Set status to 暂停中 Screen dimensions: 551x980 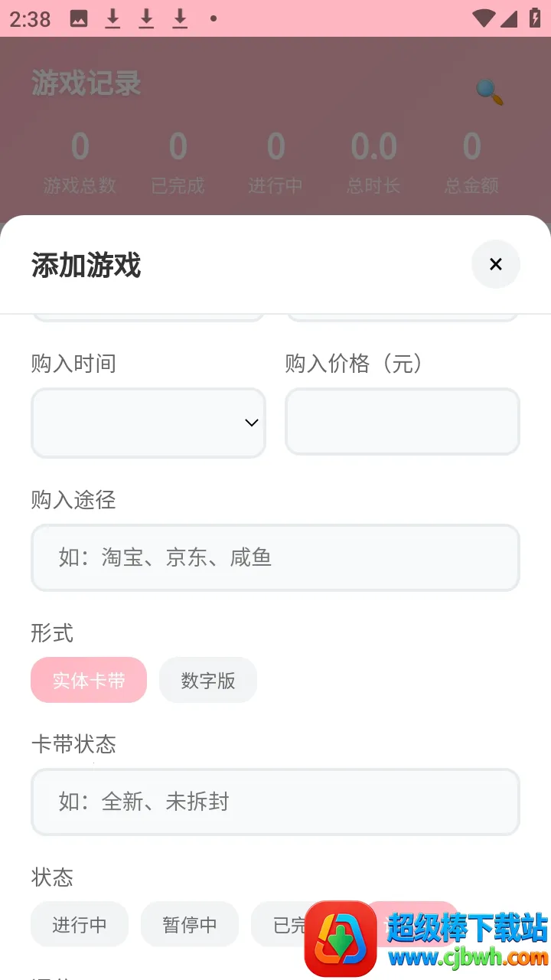tap(190, 924)
